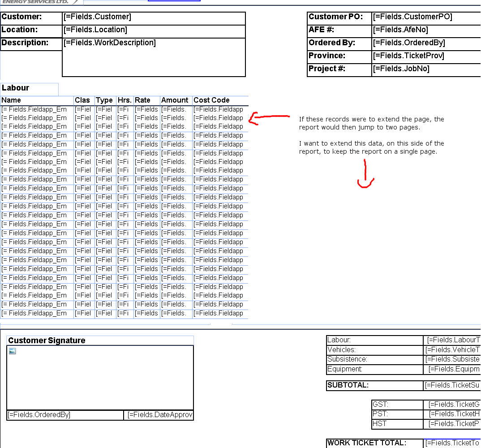Select the Vehicles: label
The height and width of the screenshot is (448, 481).
point(374,350)
